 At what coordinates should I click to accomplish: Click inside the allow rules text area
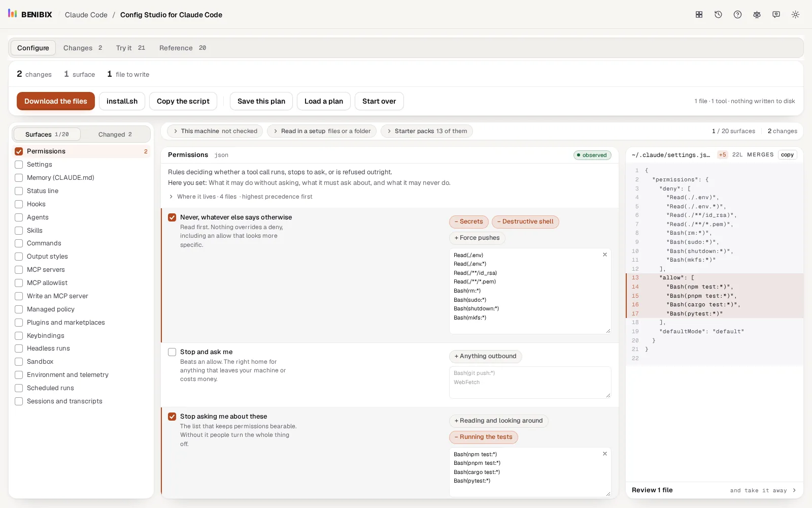point(530,472)
